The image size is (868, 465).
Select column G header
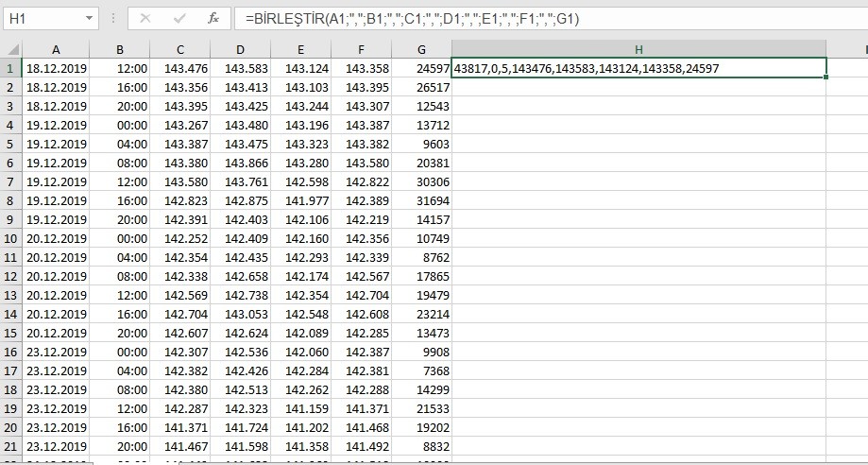pos(422,49)
